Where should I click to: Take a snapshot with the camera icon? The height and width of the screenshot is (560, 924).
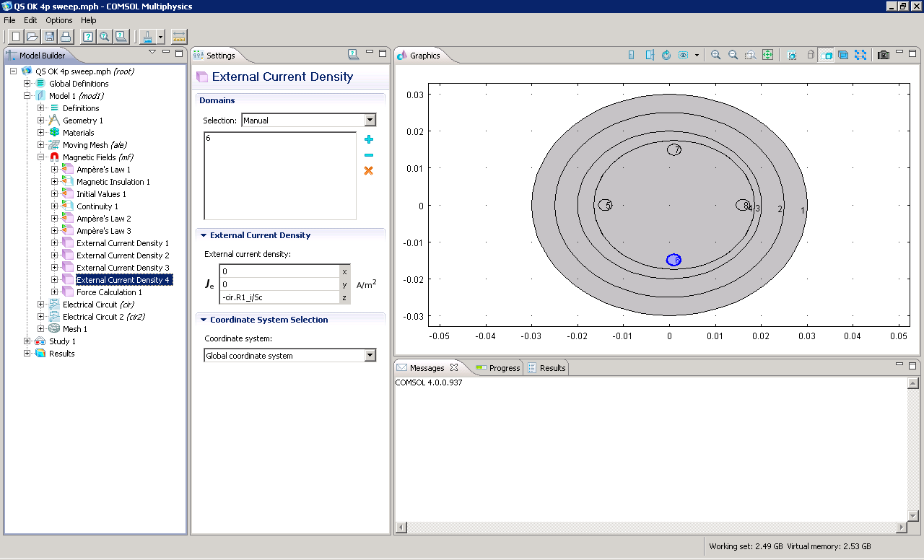click(x=883, y=55)
